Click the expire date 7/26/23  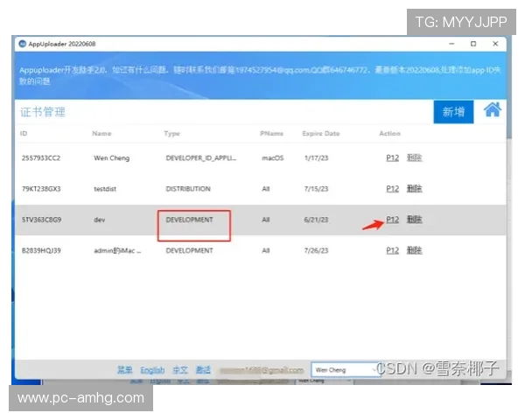[x=316, y=250]
